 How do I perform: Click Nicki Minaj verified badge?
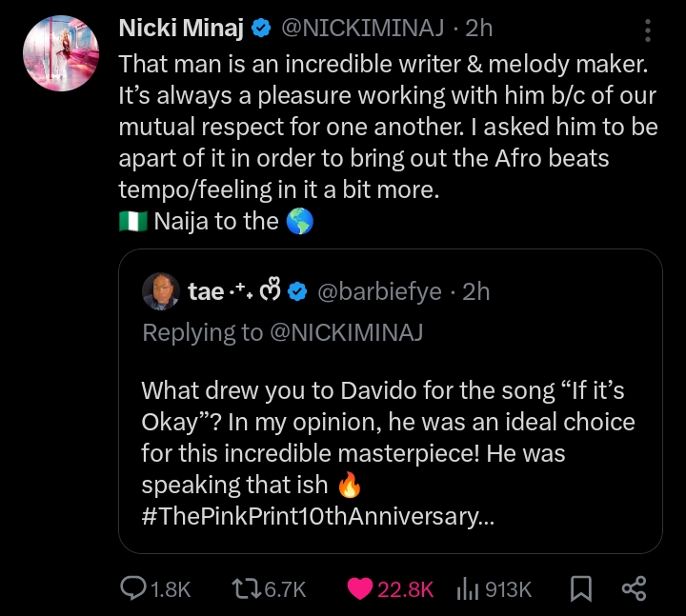click(x=261, y=29)
